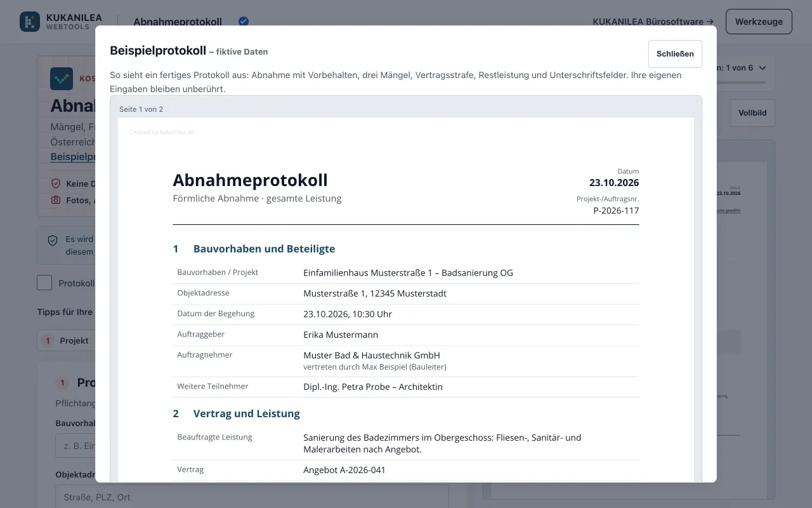Tick the "Protokoll" checkbox

[44, 283]
